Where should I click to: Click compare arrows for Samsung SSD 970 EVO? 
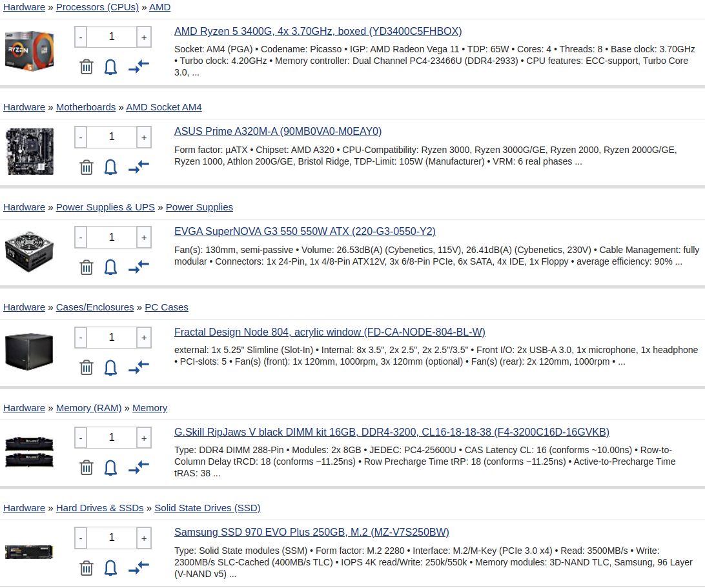(138, 568)
